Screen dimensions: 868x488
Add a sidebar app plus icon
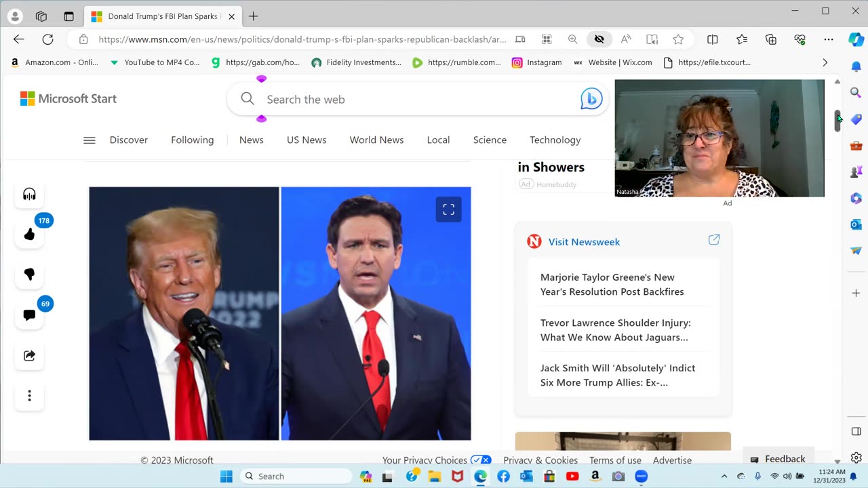(856, 293)
